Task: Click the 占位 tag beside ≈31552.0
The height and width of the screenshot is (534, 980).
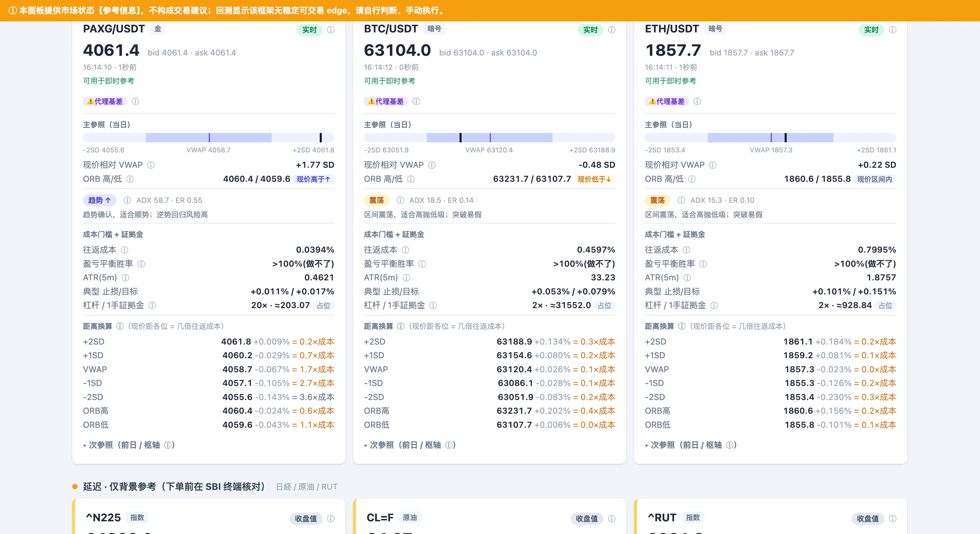Action: pyautogui.click(x=604, y=305)
